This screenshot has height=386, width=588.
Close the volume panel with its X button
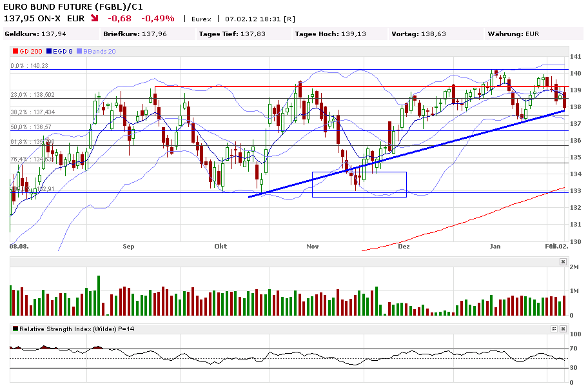point(563,261)
